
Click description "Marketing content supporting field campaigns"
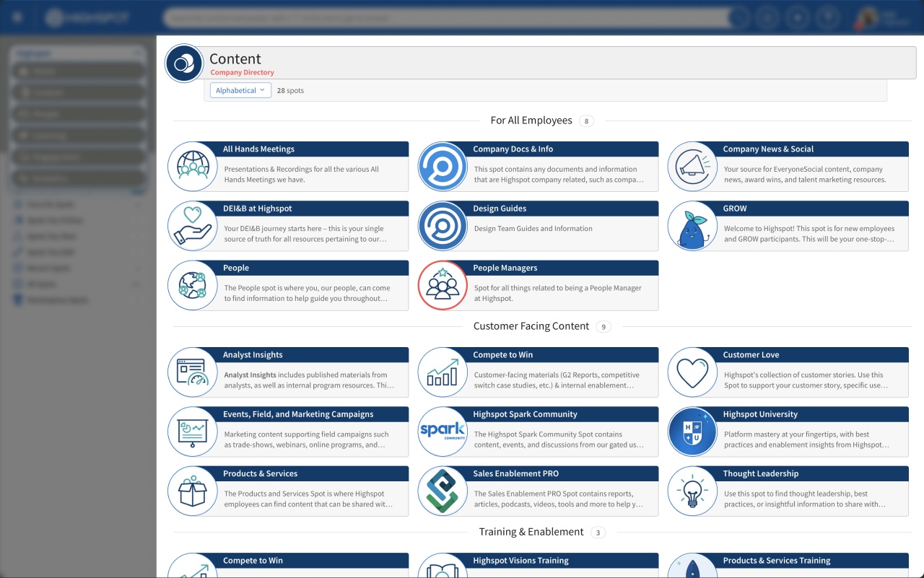click(307, 439)
